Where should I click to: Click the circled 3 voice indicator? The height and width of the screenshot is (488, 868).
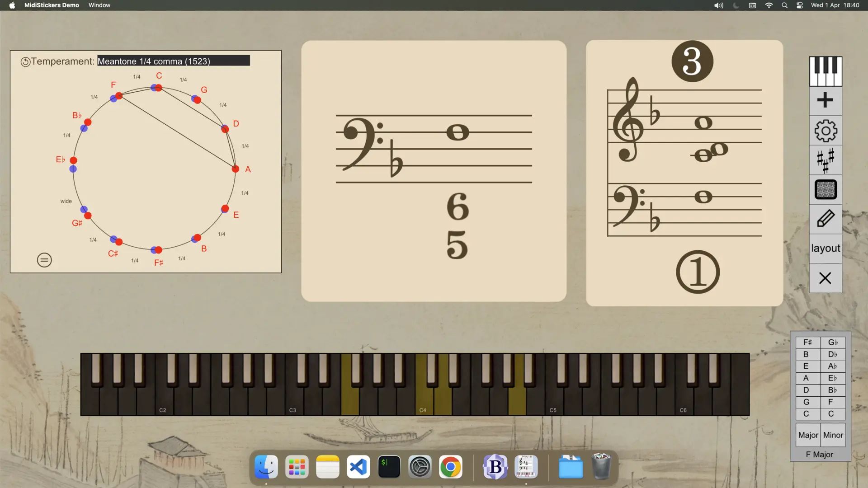tap(692, 61)
